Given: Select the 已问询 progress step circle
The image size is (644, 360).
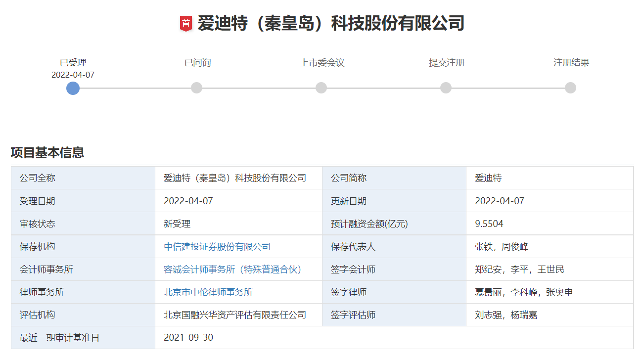Looking at the screenshot, I should point(197,88).
